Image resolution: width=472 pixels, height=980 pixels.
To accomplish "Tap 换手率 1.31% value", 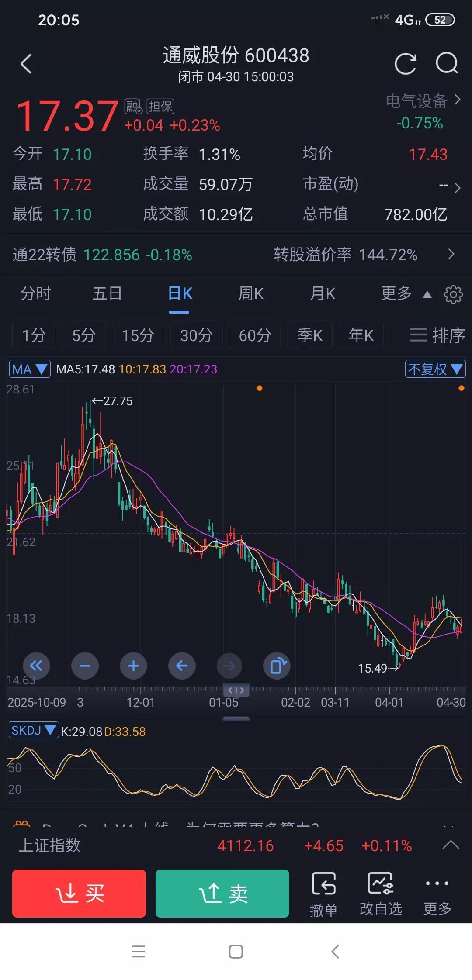I will (219, 154).
